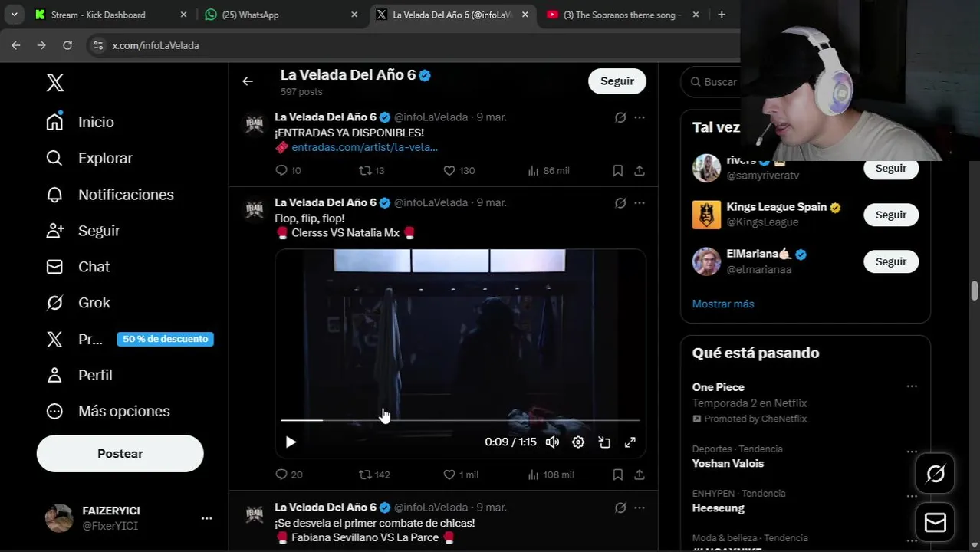Open the Chat section
The width and height of the screenshot is (980, 552).
pos(77,267)
